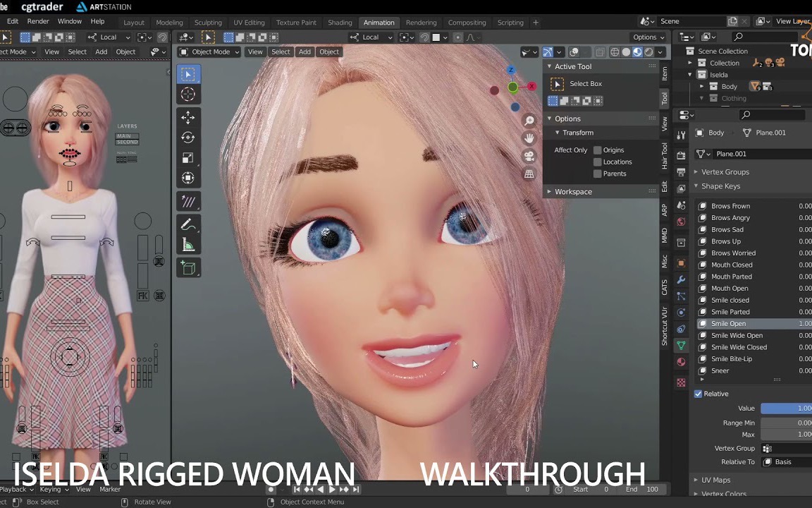The image size is (812, 508).
Task: Select the Move tool
Action: tap(187, 116)
